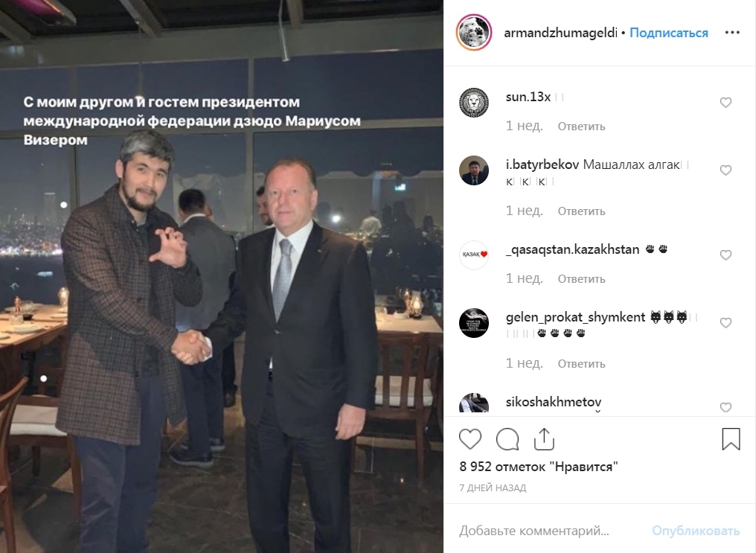Reply to i.batyrbekov via Ответить
Image resolution: width=756 pixels, height=553 pixels.
[x=581, y=211]
